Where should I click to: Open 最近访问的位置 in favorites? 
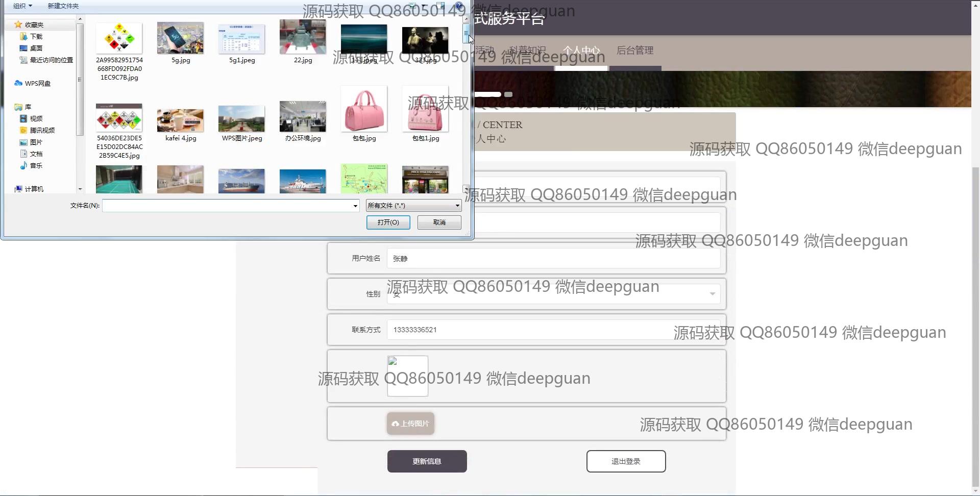tap(51, 60)
